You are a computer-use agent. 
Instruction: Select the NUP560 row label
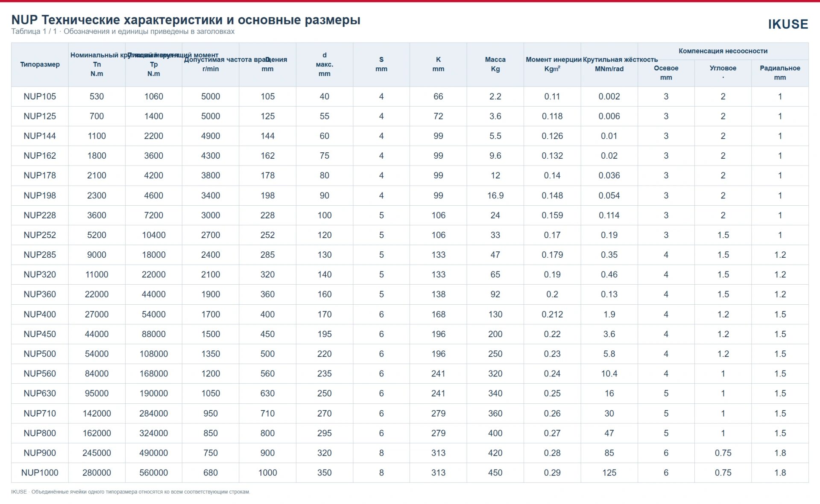pyautogui.click(x=40, y=374)
